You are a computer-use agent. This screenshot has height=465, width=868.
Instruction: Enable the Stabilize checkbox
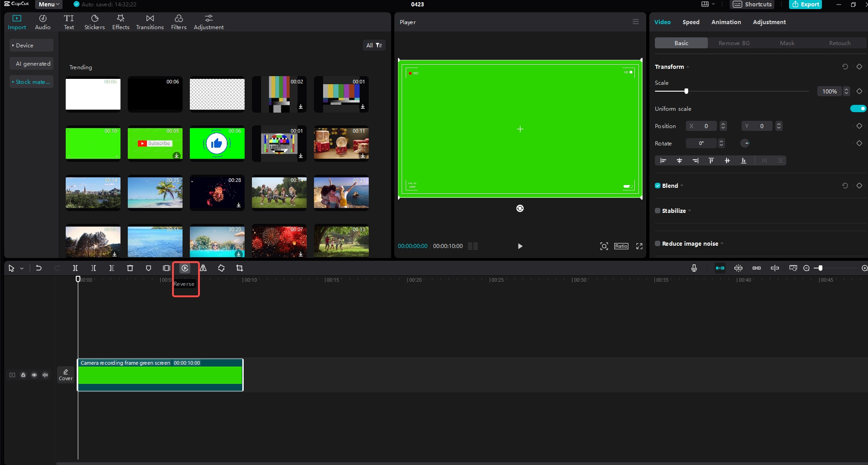click(x=658, y=211)
